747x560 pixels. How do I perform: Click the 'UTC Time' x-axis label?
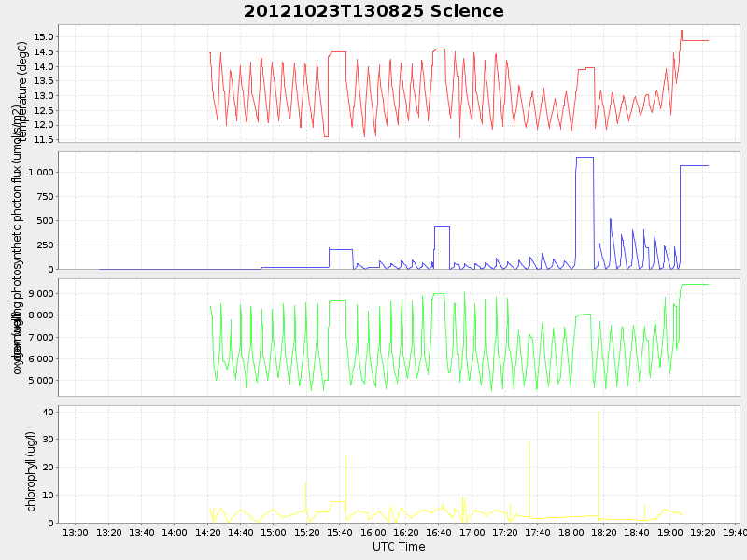coord(399,547)
